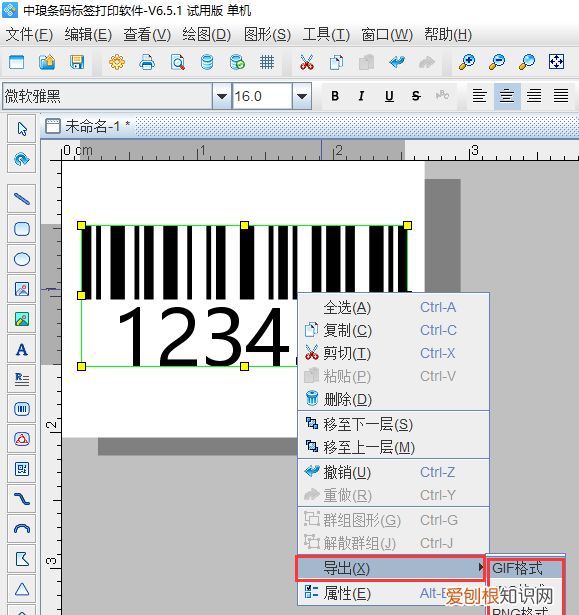
Task: Toggle underline formatting
Action: click(389, 96)
